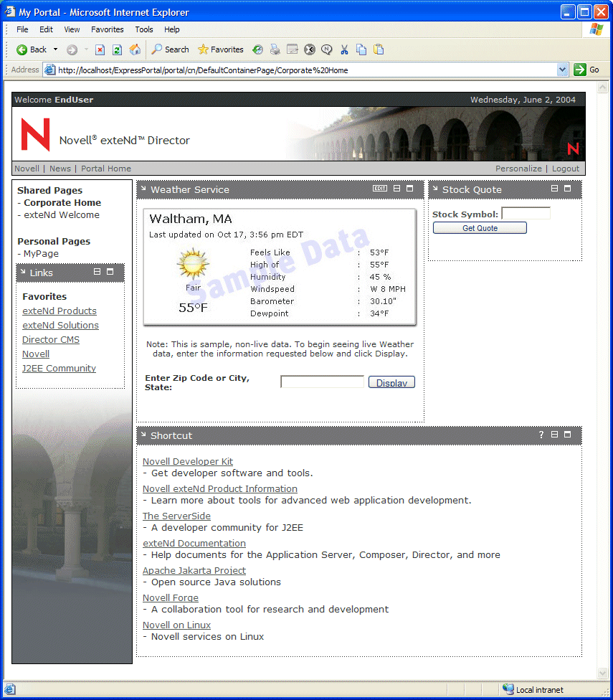Click the Messenger toolbar icon

pyautogui.click(x=327, y=49)
